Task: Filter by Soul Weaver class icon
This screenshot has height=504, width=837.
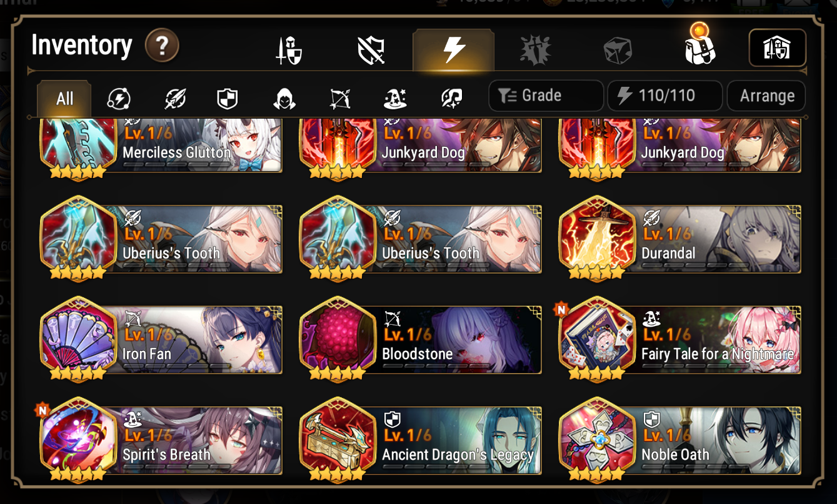Action: point(451,98)
